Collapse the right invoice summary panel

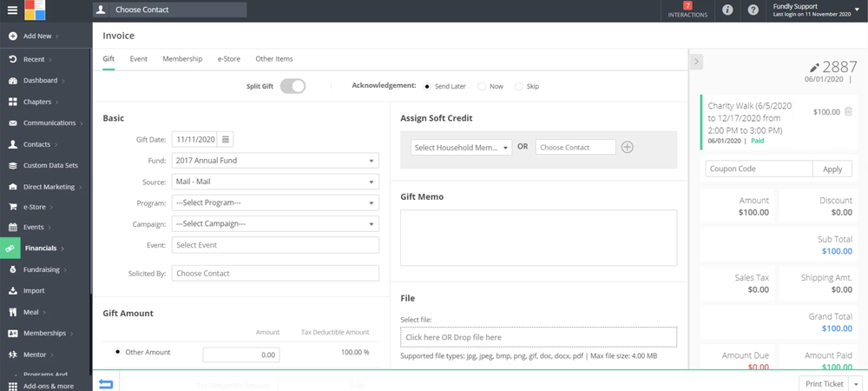click(696, 62)
